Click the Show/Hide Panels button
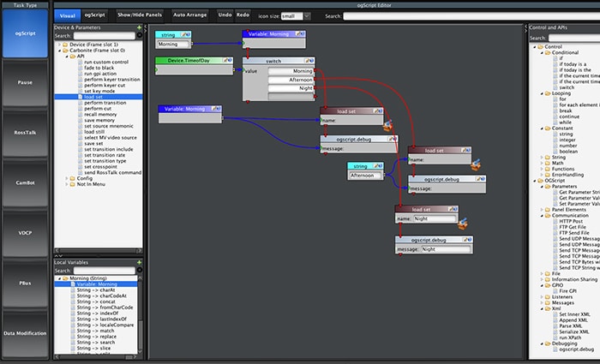This screenshot has height=364, width=600. click(x=140, y=15)
